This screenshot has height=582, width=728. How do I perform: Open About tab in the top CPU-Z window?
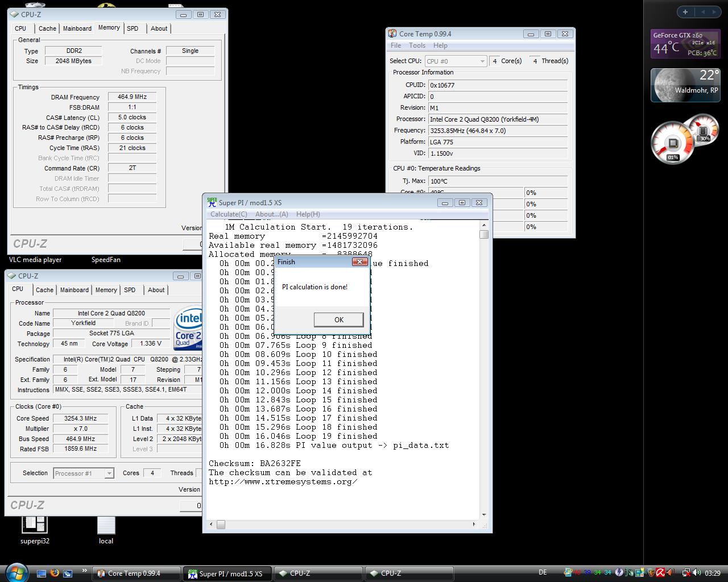159,28
